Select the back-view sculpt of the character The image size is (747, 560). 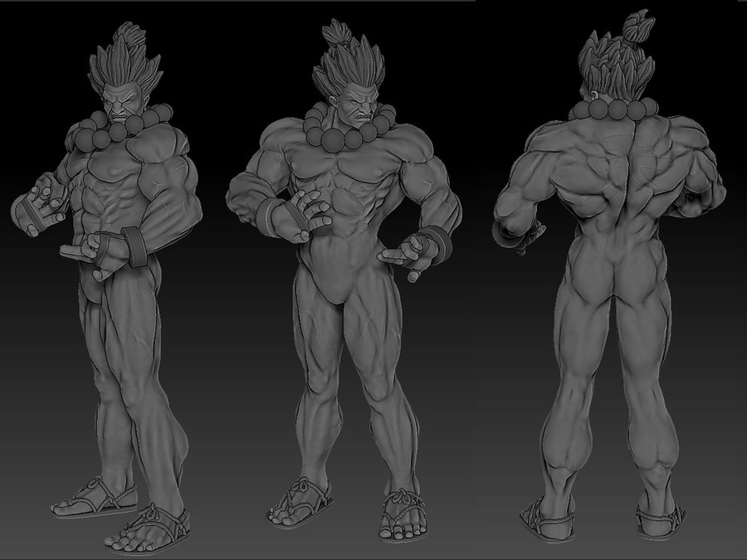[610, 276]
